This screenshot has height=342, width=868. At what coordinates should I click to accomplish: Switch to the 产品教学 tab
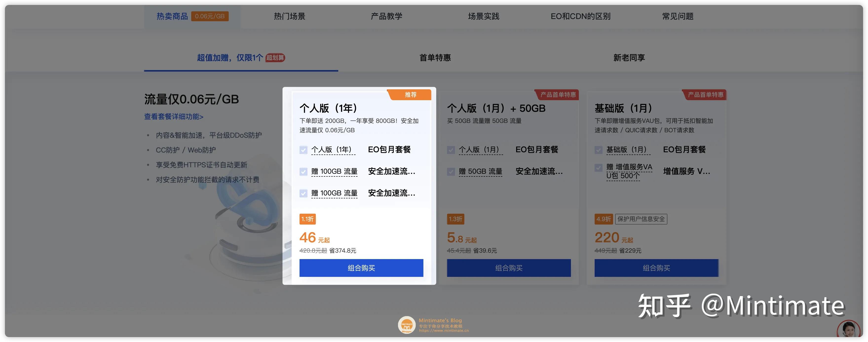(x=386, y=16)
